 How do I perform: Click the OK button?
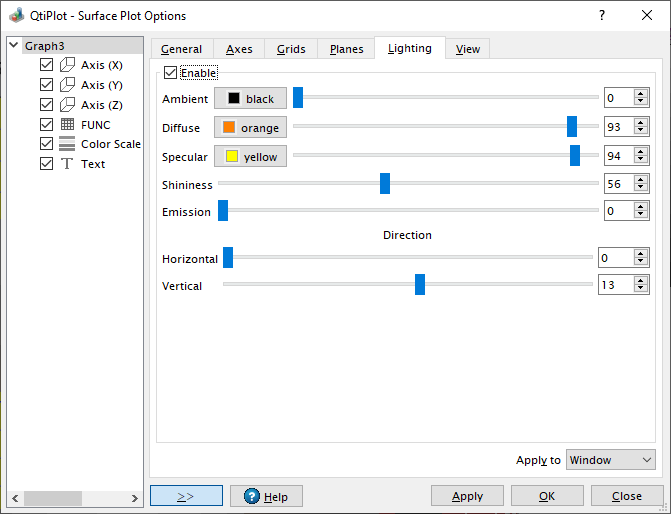click(x=547, y=496)
